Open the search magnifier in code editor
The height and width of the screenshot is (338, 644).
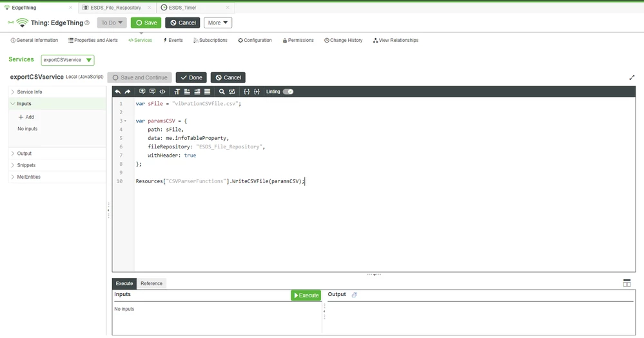(222, 92)
